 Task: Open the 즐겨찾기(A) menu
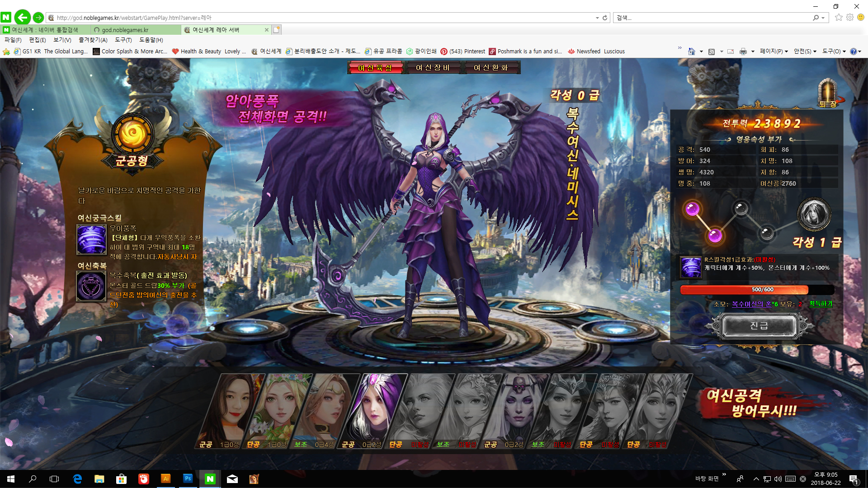[93, 40]
